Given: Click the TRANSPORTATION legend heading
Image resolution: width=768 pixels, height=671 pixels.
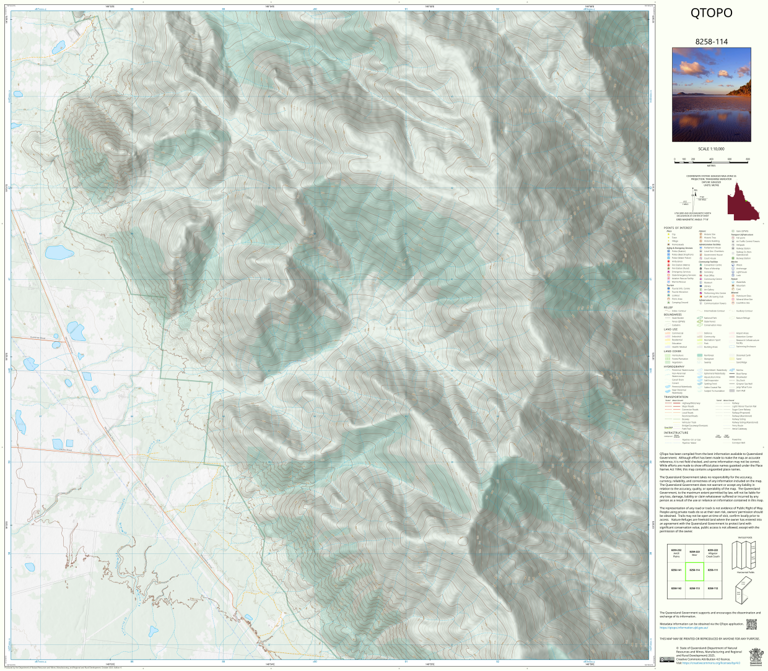Looking at the screenshot, I should (x=676, y=397).
